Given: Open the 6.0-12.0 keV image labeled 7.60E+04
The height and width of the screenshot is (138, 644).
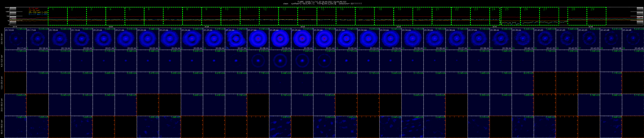Looking at the screenshot, I should pyautogui.click(x=280, y=61).
